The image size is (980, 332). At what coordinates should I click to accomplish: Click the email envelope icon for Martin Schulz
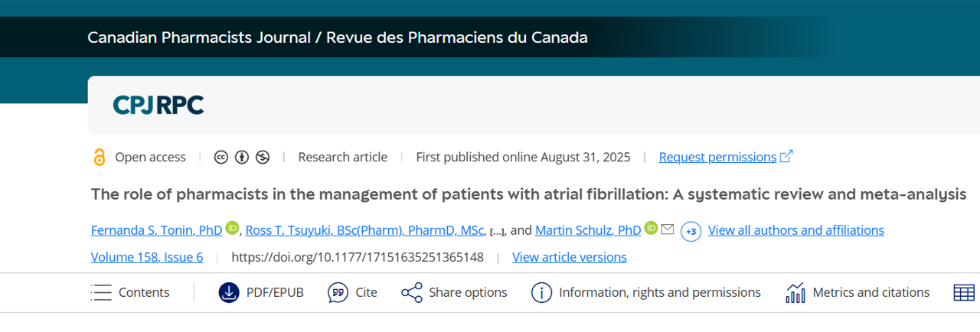click(x=668, y=229)
